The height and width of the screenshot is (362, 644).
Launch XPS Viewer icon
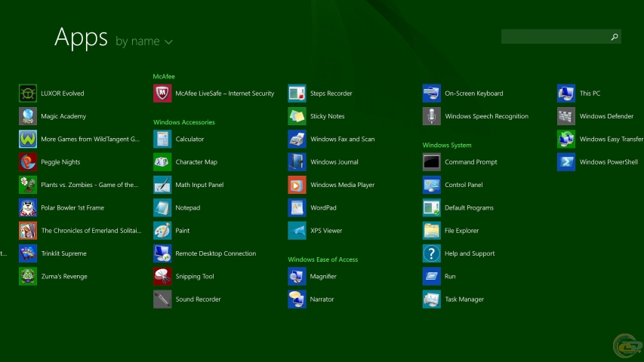point(297,231)
